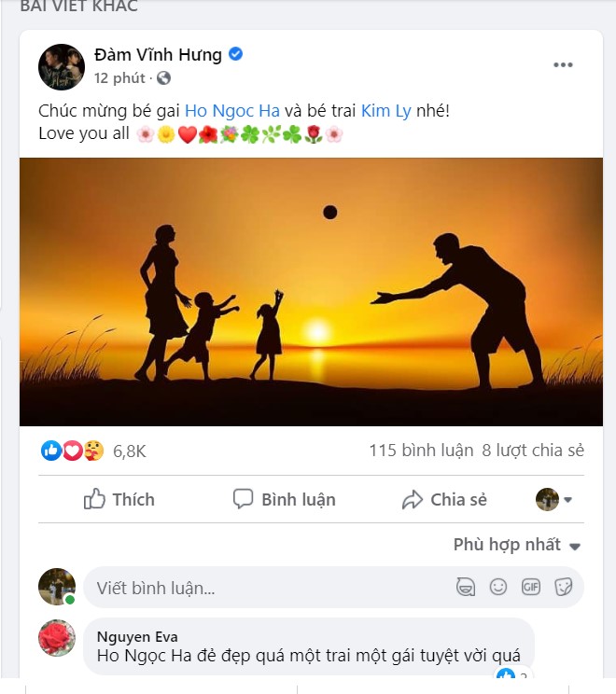Open the post options three-dot menu

(562, 64)
